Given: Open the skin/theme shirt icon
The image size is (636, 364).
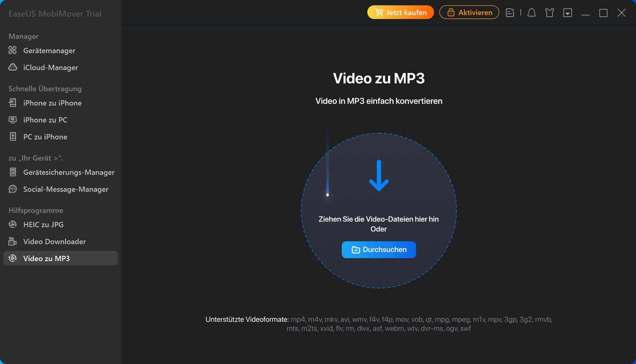Looking at the screenshot, I should point(549,13).
